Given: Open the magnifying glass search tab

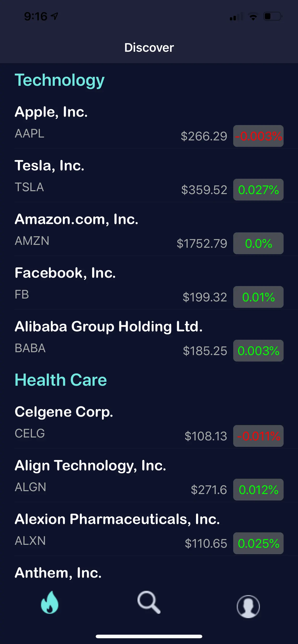Looking at the screenshot, I should [x=149, y=603].
